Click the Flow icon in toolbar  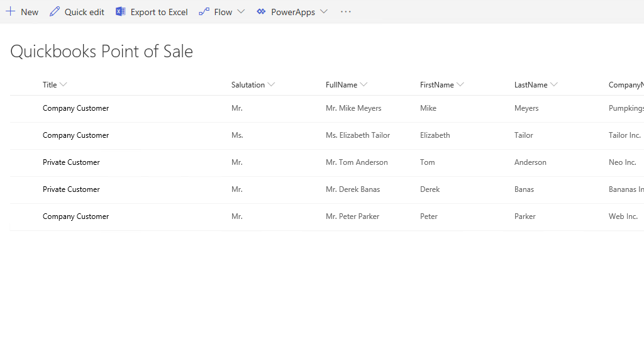point(204,11)
